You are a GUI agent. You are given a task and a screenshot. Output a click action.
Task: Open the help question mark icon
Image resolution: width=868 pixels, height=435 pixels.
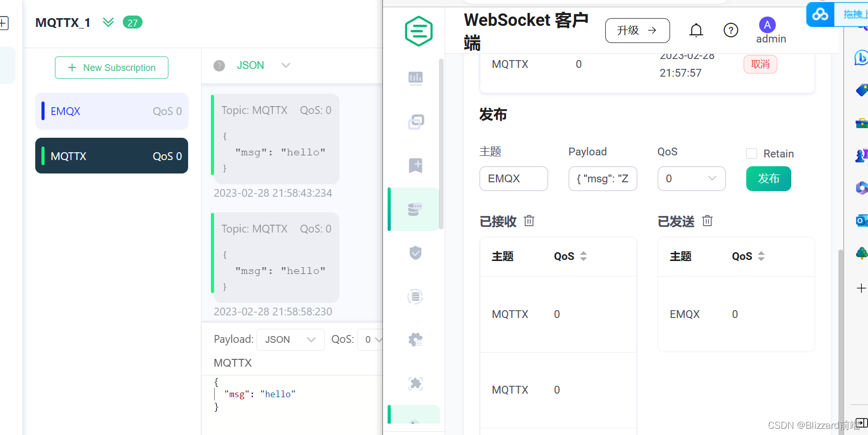pyautogui.click(x=731, y=31)
